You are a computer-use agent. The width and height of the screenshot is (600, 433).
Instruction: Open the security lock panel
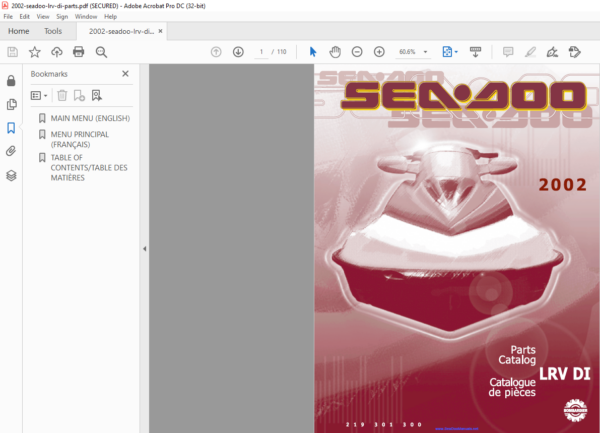pos(11,81)
